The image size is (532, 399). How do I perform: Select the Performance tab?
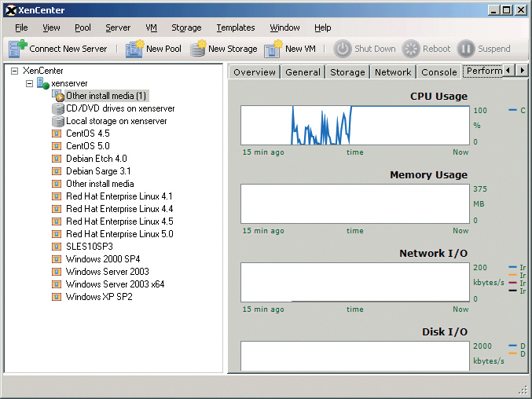pyautogui.click(x=482, y=71)
